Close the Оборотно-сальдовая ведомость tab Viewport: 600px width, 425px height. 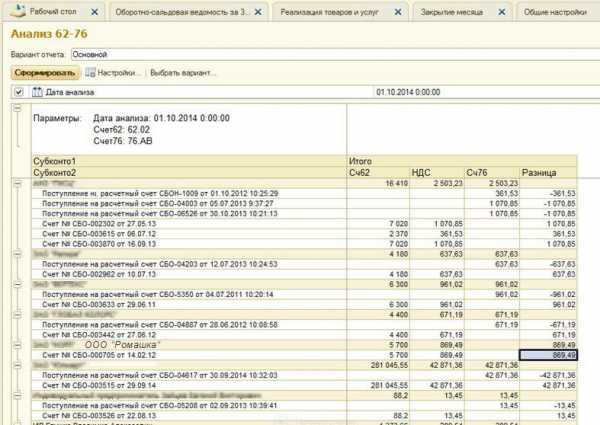pyautogui.click(x=264, y=11)
